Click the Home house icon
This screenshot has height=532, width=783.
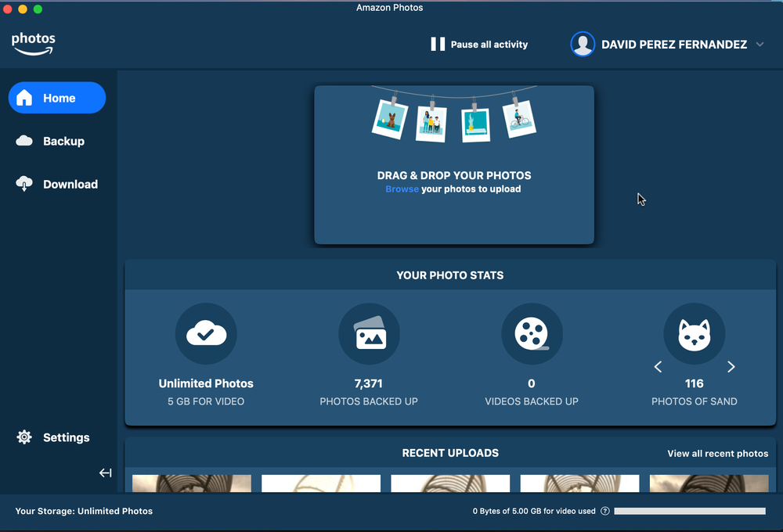coord(24,98)
